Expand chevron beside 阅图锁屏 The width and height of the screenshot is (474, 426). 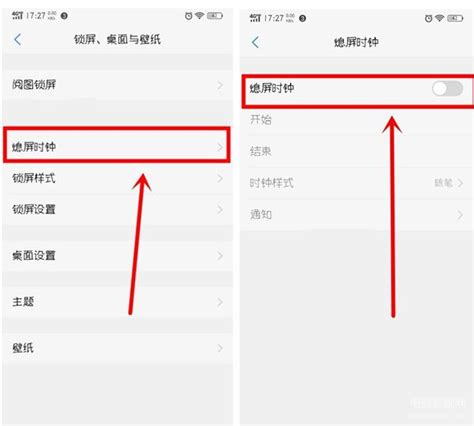pyautogui.click(x=220, y=85)
